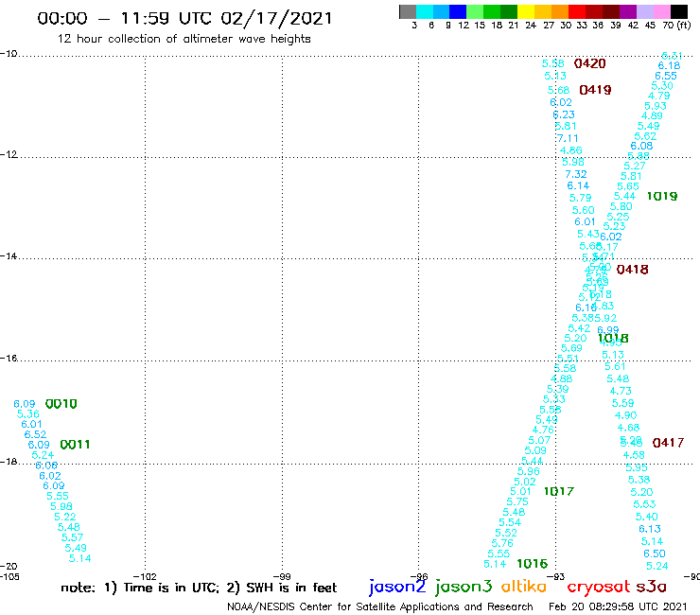This screenshot has width=700, height=615.
Task: Click the -16 latitude axis label
Action: tap(9, 359)
